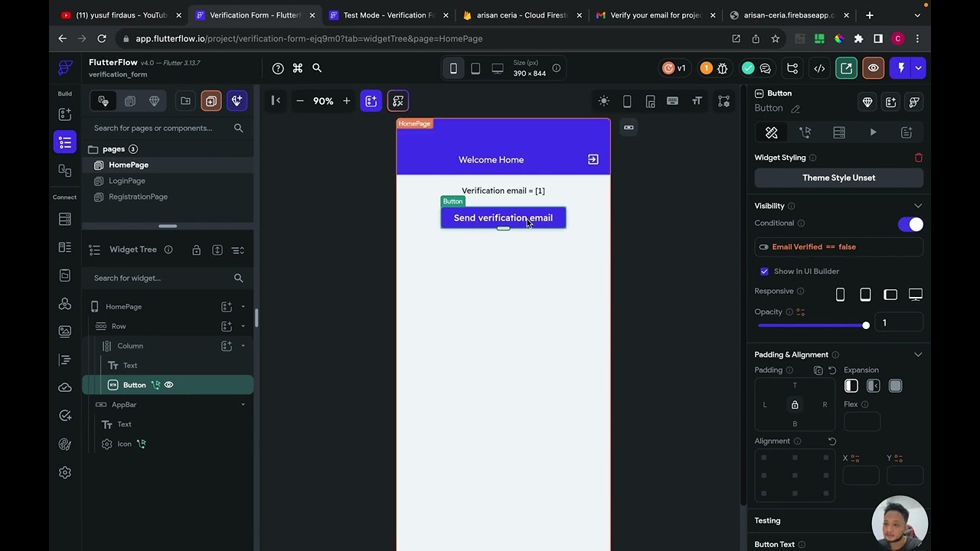Switch to tablet canvas size
This screenshot has width=980, height=551.
(x=475, y=69)
